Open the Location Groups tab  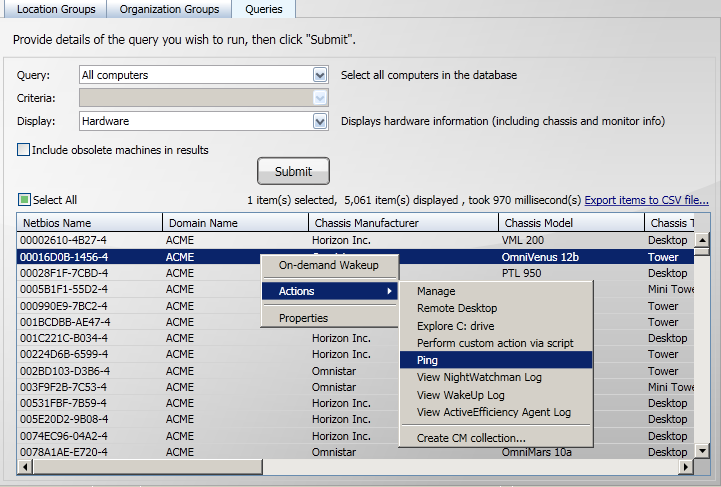tap(56, 9)
